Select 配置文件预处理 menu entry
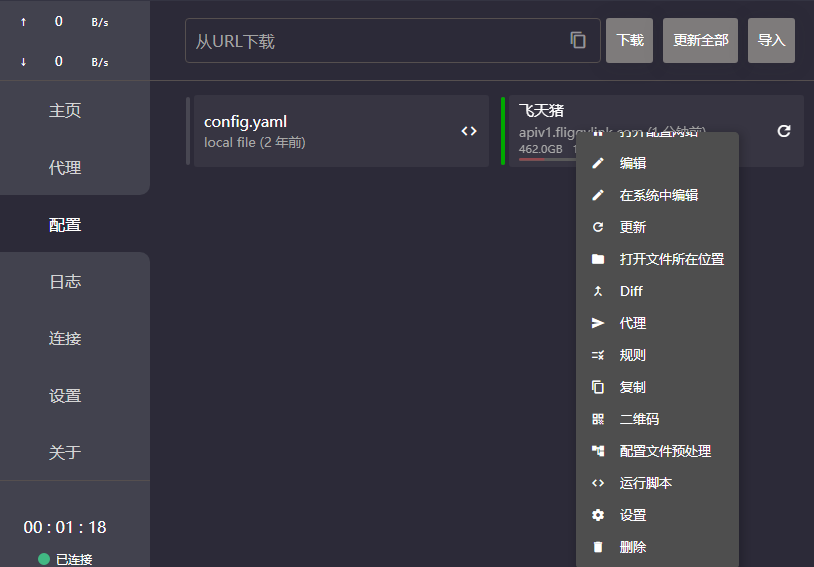 pos(657,451)
